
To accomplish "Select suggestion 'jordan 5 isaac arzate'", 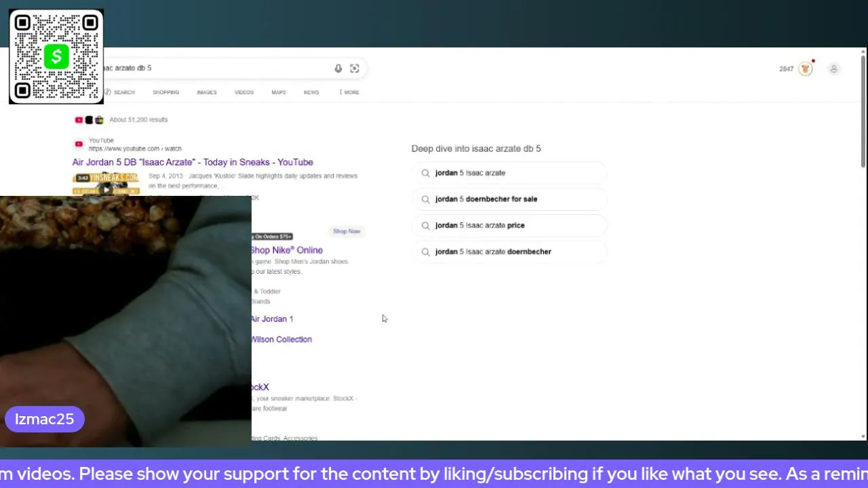I will click(509, 173).
